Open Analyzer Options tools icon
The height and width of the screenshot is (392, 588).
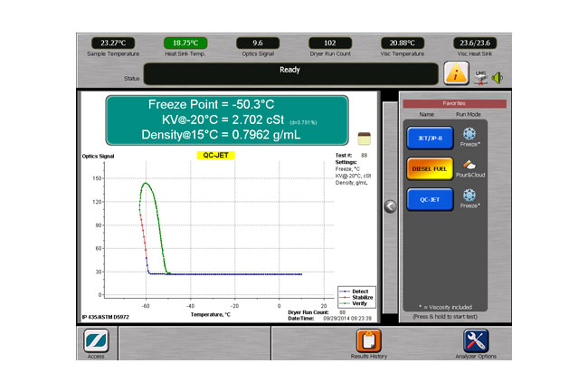pos(476,341)
